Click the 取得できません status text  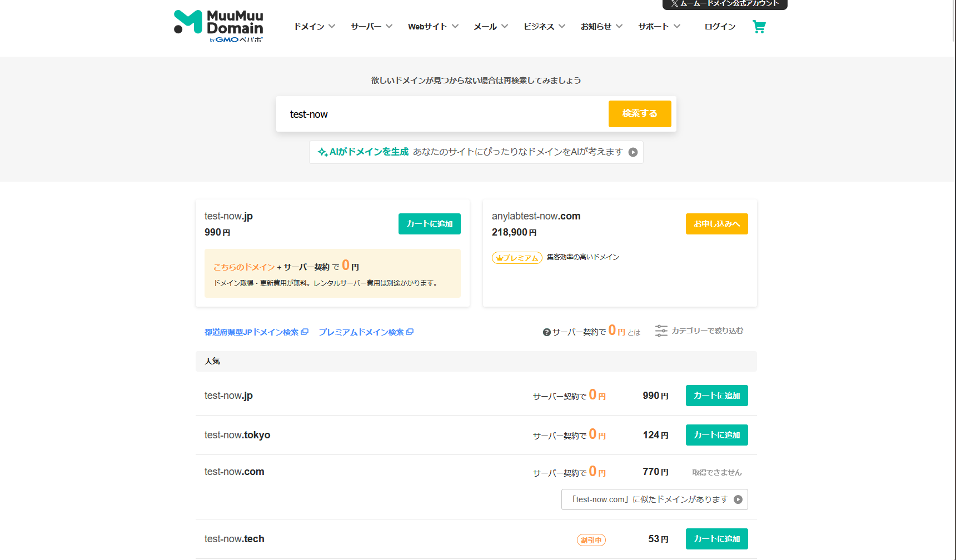[x=717, y=473]
